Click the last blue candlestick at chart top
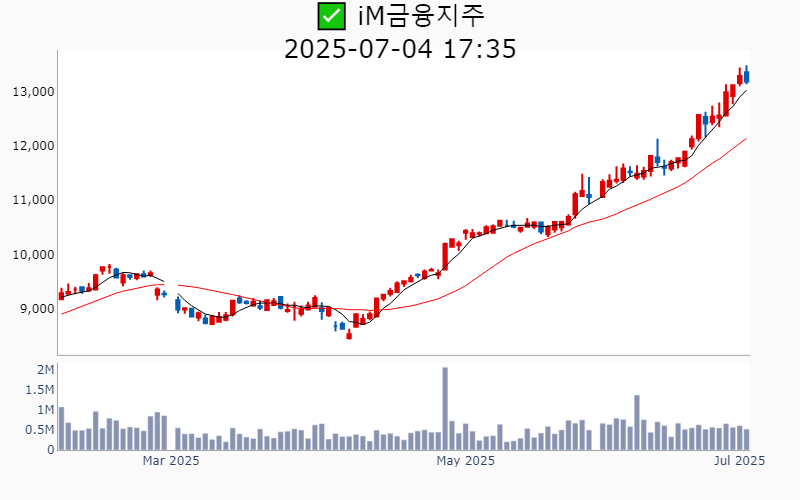800x500 pixels. click(x=746, y=74)
